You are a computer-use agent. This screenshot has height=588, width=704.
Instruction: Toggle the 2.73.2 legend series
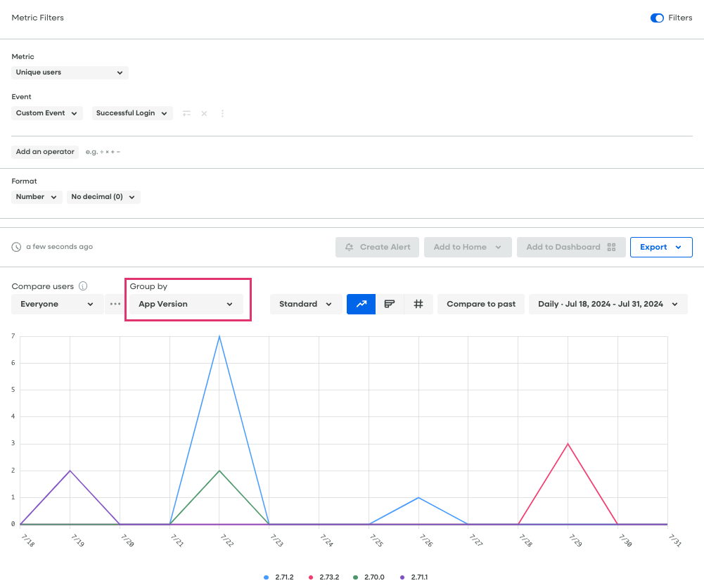pyautogui.click(x=324, y=577)
